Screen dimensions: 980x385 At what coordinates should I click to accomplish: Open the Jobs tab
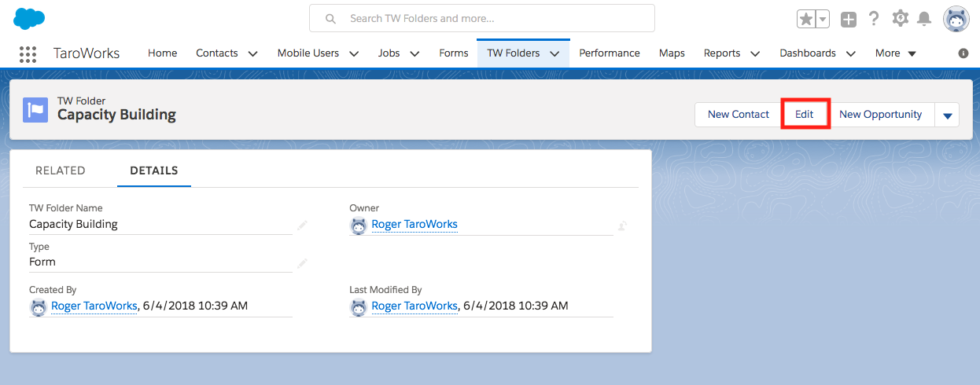[x=389, y=53]
